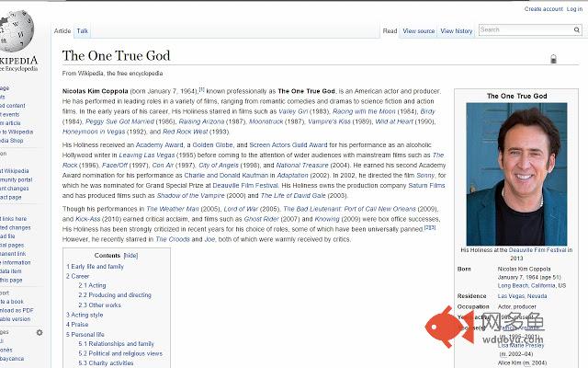Switch to the Talk tab
Viewport: 588px width, 368px height.
83,30
